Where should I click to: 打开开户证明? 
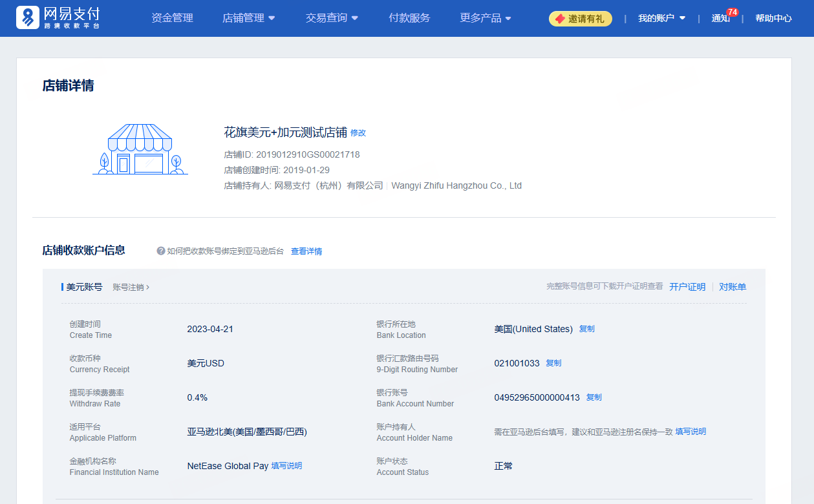pos(687,286)
